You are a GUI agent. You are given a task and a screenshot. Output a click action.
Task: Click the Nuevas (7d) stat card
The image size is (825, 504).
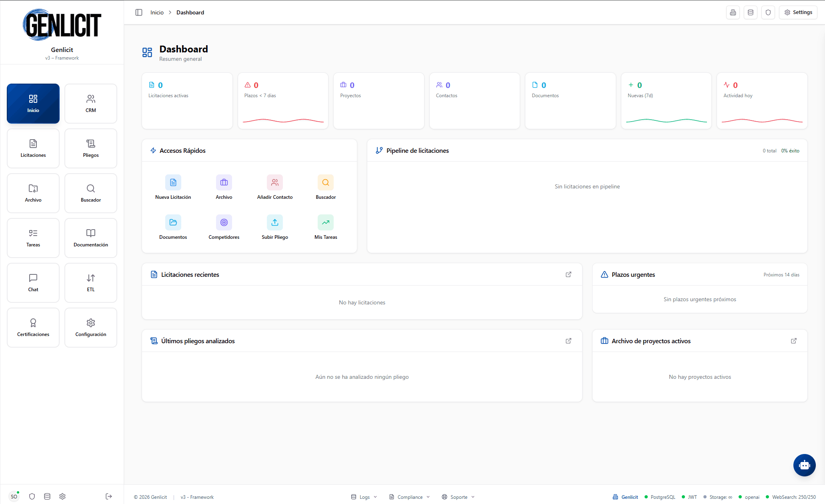(x=666, y=101)
